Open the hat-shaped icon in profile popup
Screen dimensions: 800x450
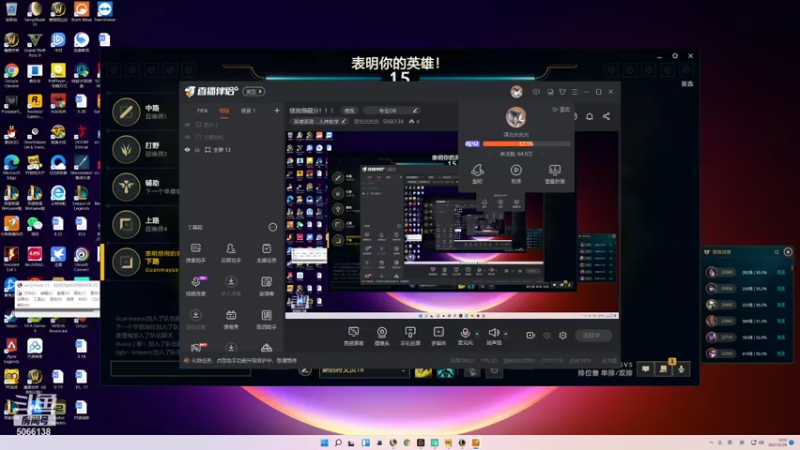[477, 173]
